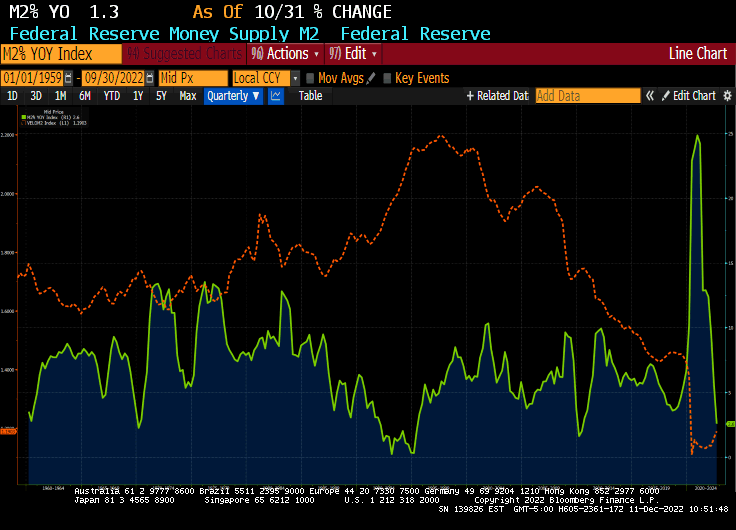Click the Mov Avgs pencil icon
The height and width of the screenshot is (530, 736).
(x=372, y=78)
